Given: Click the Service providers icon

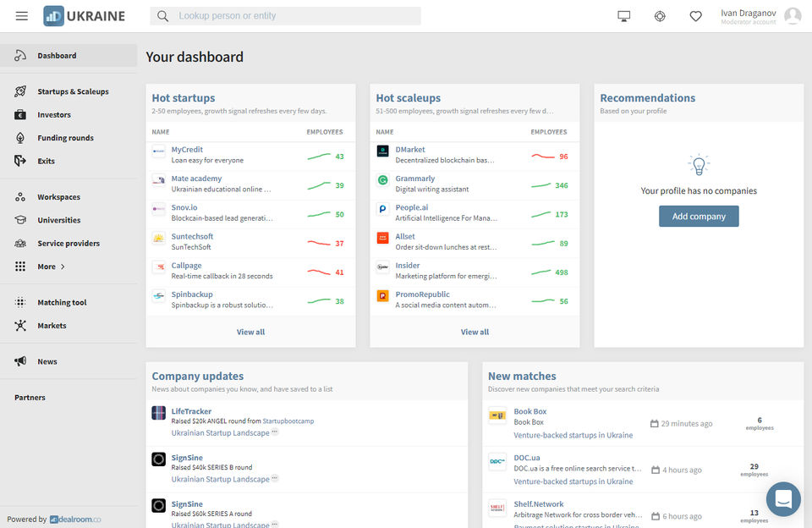Looking at the screenshot, I should tap(20, 243).
